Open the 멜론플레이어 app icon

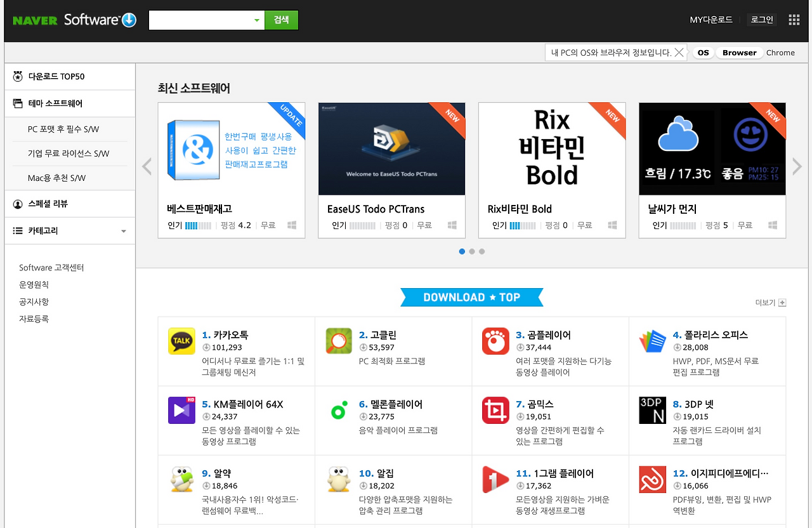339,410
